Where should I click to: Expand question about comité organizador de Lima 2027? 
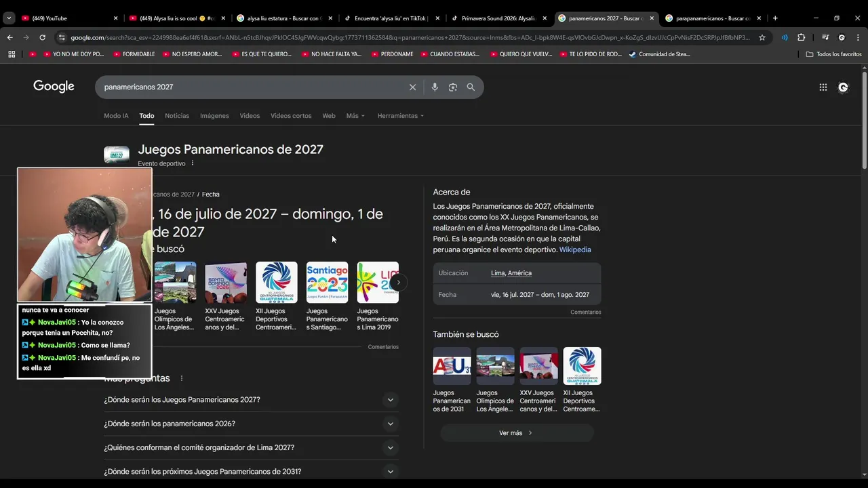click(251, 447)
